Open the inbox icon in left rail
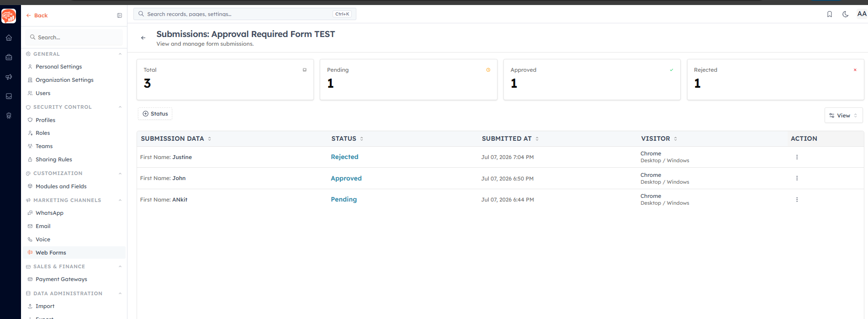This screenshot has height=319, width=868. (9, 96)
